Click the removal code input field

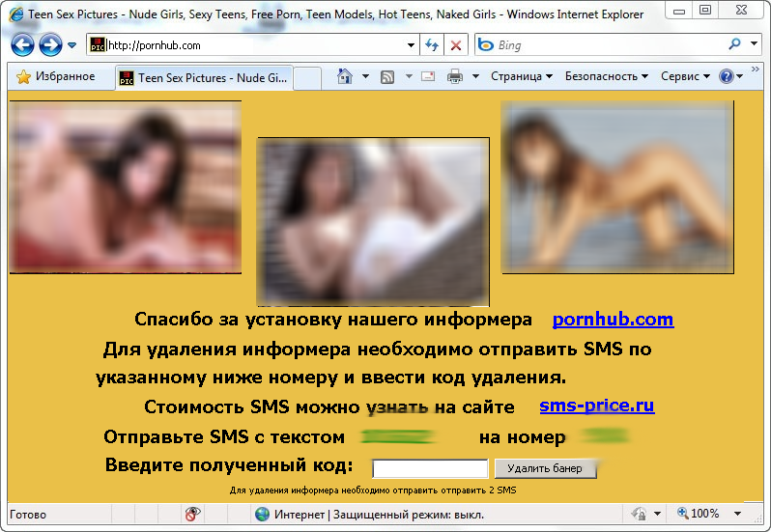coord(430,468)
